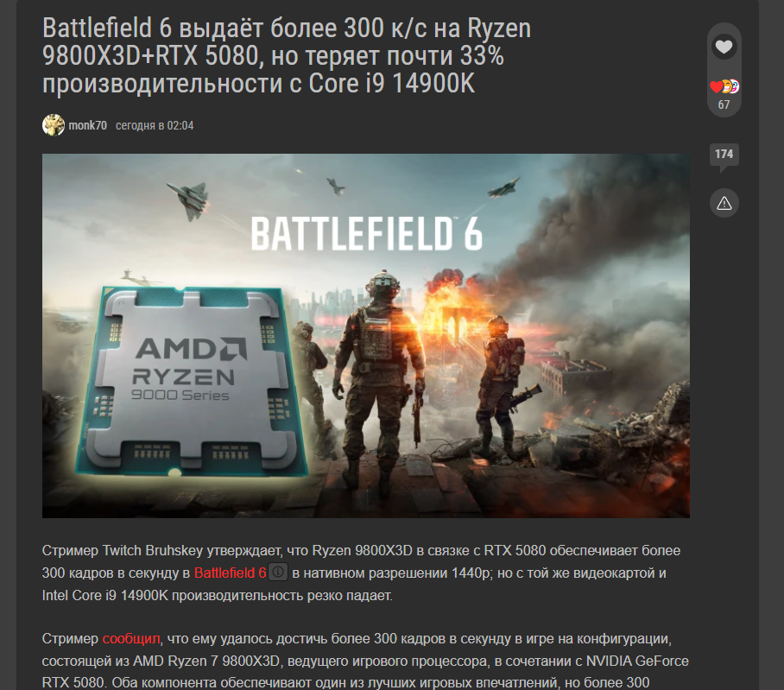This screenshot has height=690, width=784.
Task: Open monk70's avatar picture
Action: 54,125
